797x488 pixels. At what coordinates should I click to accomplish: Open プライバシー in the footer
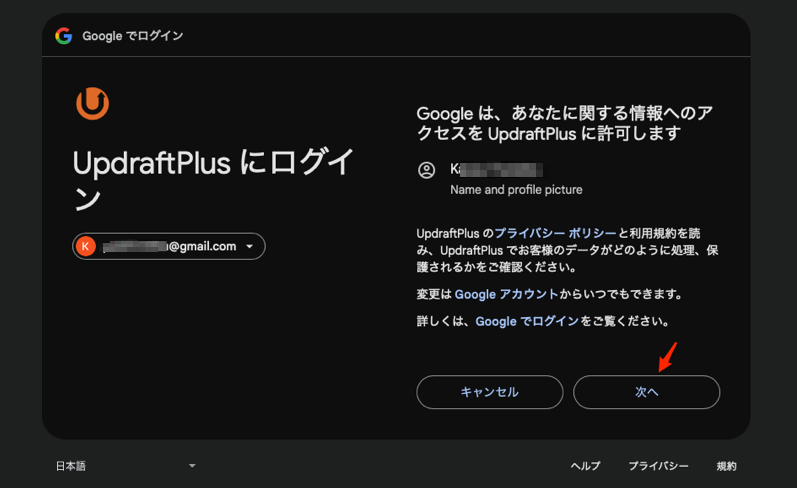(658, 466)
